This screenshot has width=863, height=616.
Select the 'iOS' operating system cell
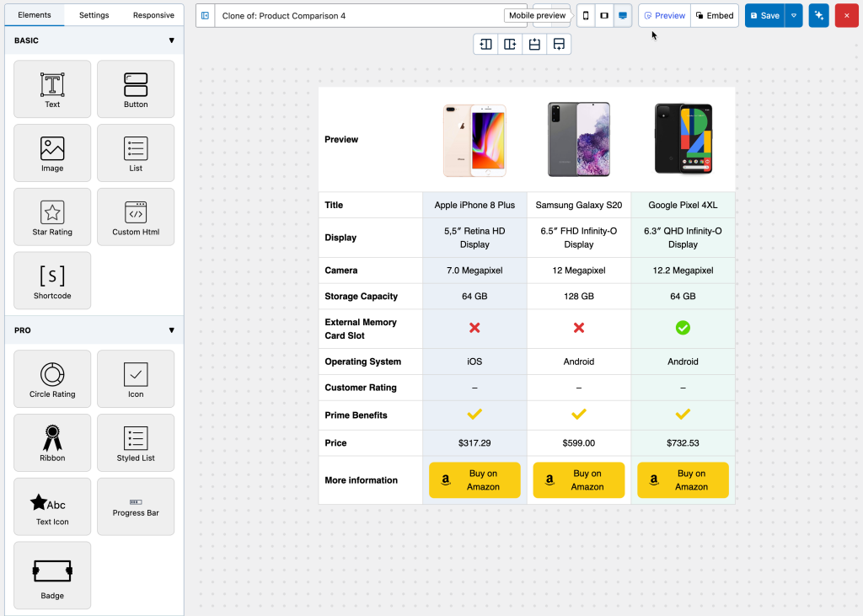[x=474, y=362]
